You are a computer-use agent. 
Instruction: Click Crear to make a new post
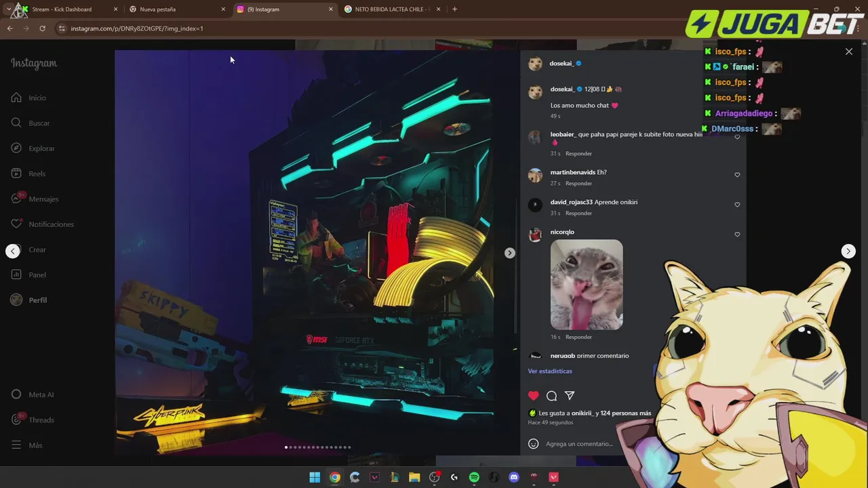coord(28,249)
